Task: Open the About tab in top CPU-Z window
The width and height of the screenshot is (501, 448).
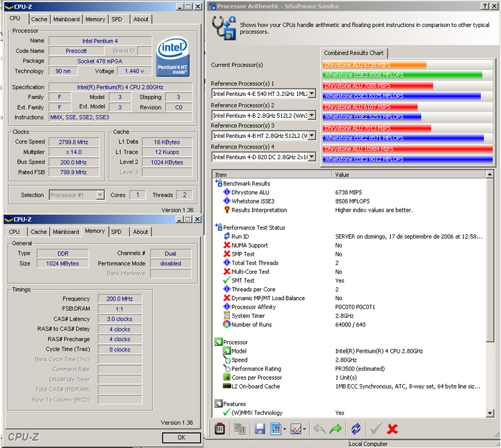Action: pyautogui.click(x=141, y=19)
